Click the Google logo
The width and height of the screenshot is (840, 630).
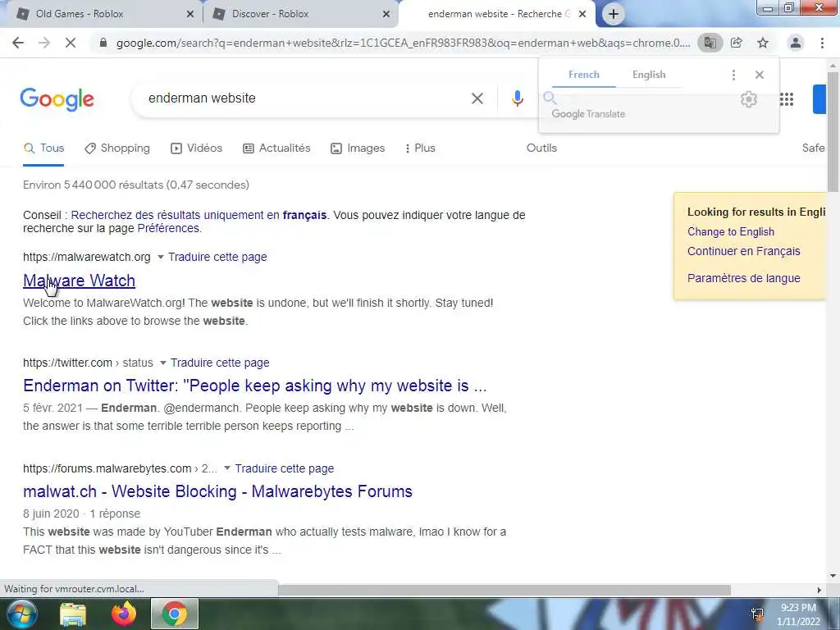point(57,99)
